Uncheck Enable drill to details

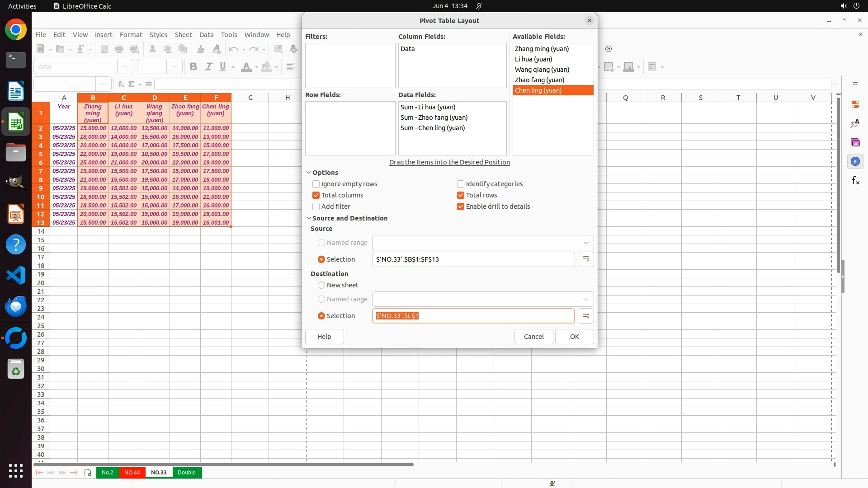[x=461, y=206]
